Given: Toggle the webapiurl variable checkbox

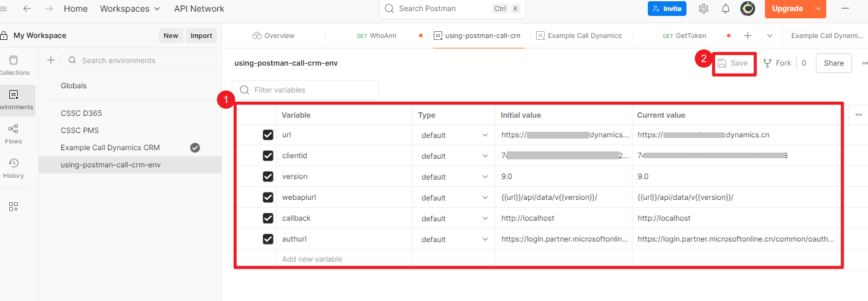Looking at the screenshot, I should 268,197.
